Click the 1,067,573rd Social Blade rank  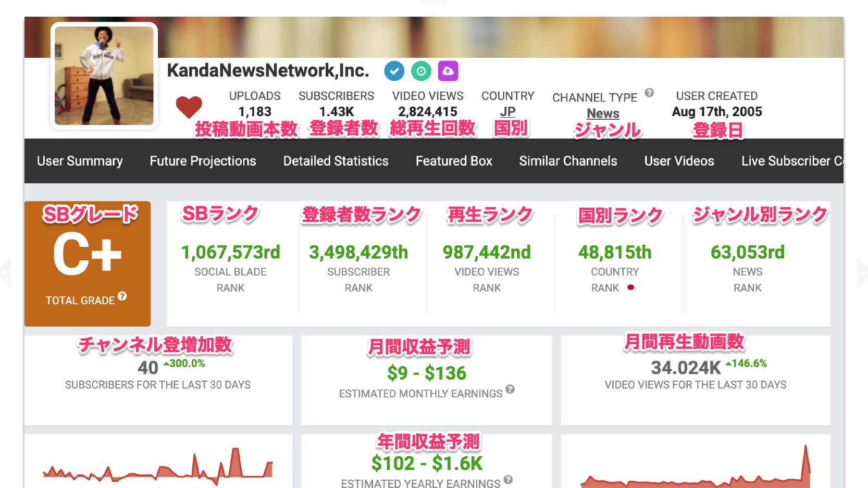(230, 252)
